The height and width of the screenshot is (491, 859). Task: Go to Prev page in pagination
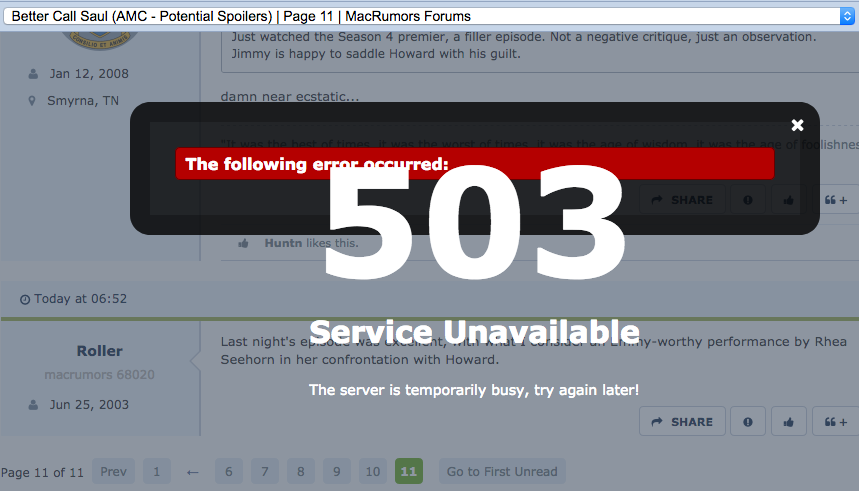coord(113,471)
